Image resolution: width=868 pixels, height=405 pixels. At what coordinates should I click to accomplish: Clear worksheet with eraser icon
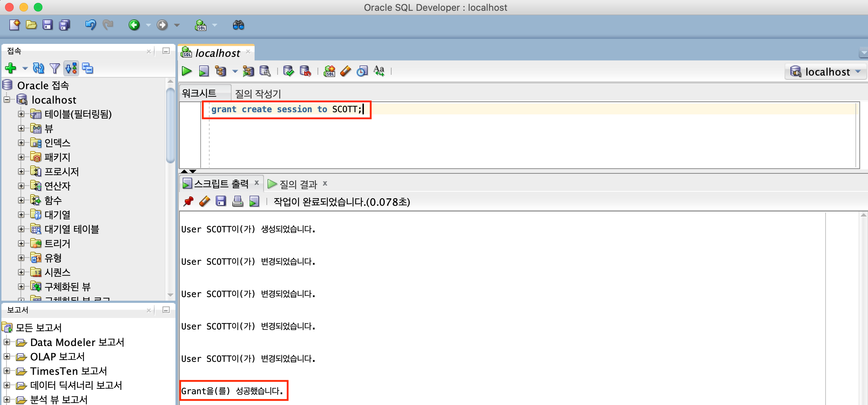point(346,71)
